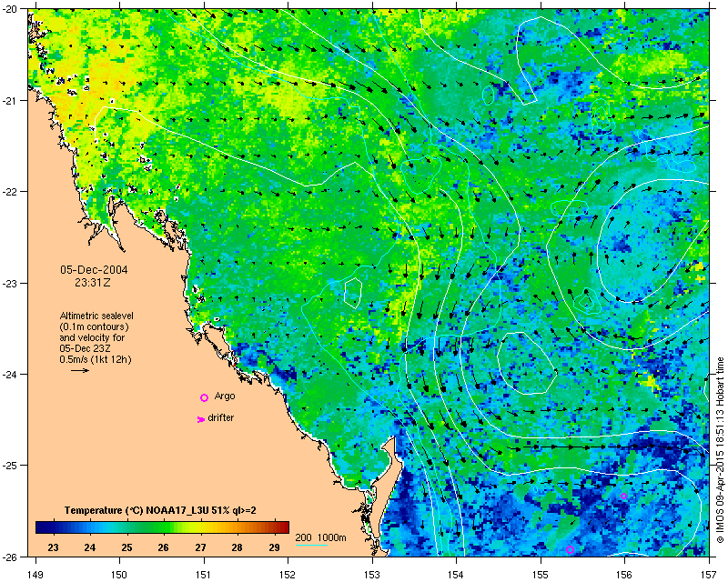Click the longitude axis label "156"
The width and height of the screenshot is (728, 582).
click(x=625, y=575)
